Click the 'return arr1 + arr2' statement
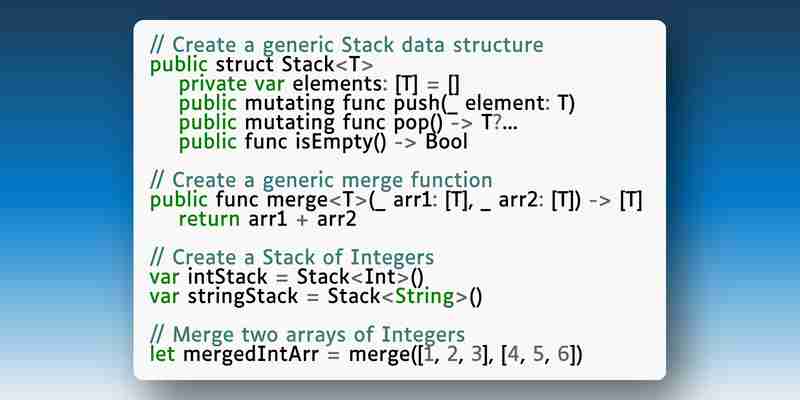The height and width of the screenshot is (400, 800). pos(267,219)
